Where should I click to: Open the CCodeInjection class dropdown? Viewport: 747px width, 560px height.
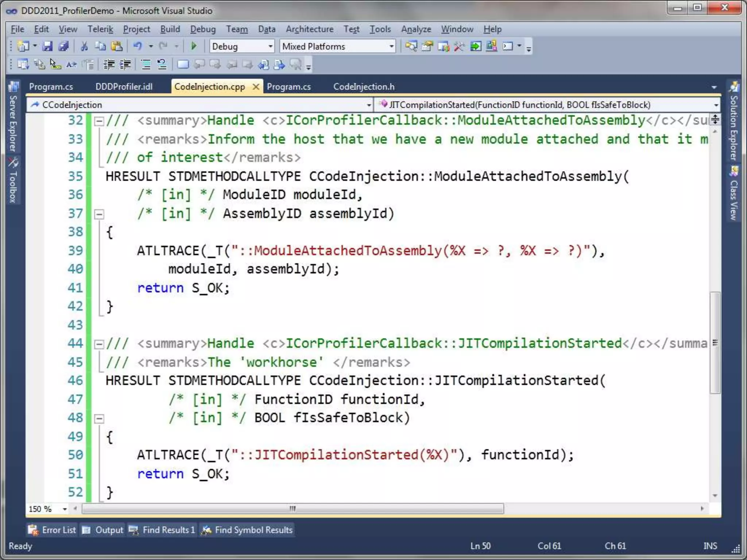point(369,105)
